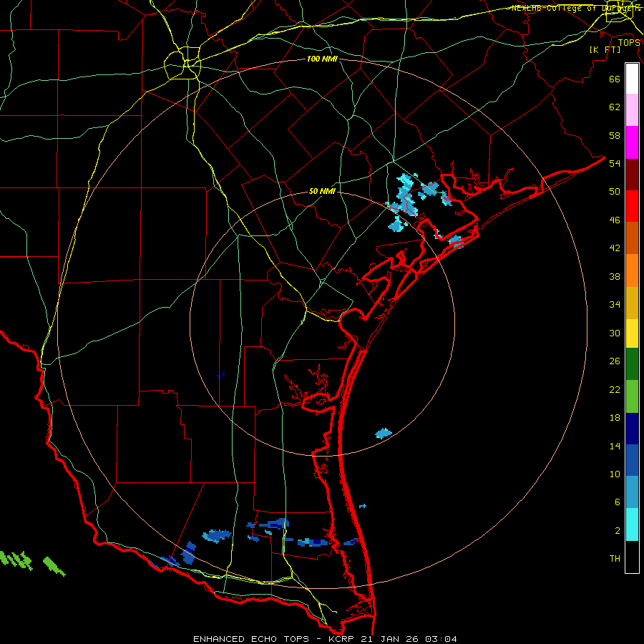Click the cyan legend swatch
This screenshot has width=644, height=644.
point(632,525)
